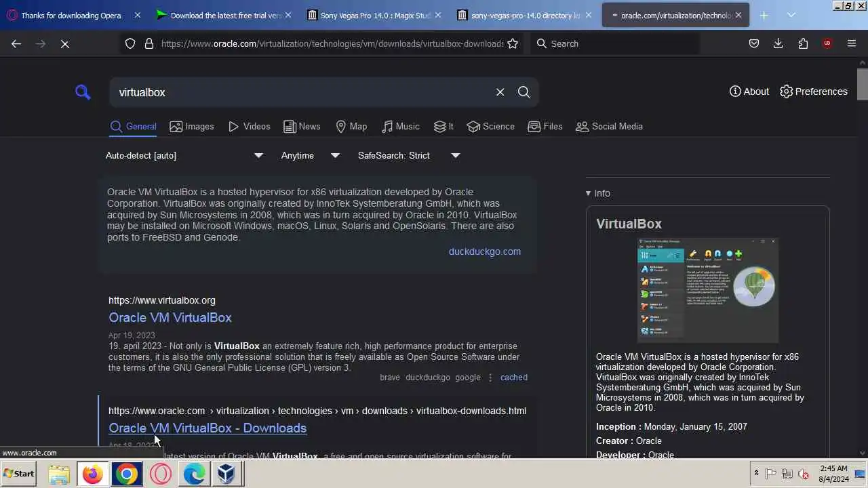Show hidden system tray icons

point(755,474)
